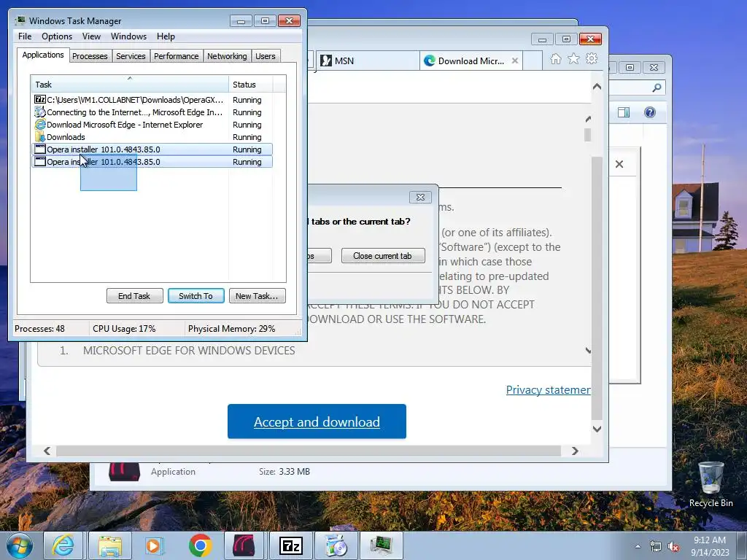Open Windows Explorer from the taskbar

(x=109, y=545)
